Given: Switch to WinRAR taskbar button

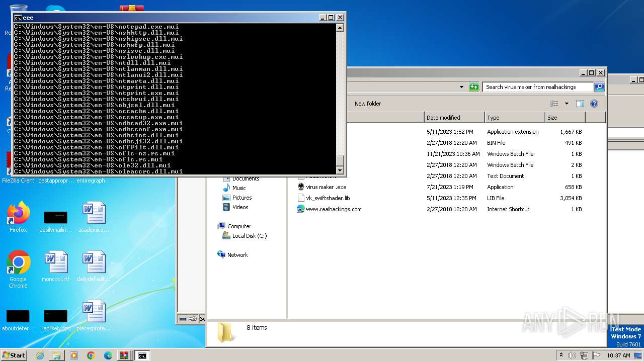Looking at the screenshot, I should tap(125, 355).
